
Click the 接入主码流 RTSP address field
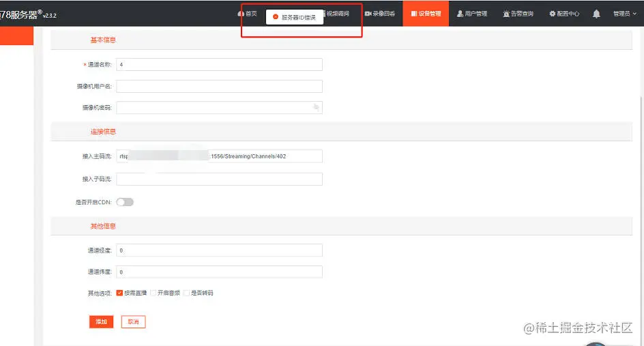[x=219, y=156]
